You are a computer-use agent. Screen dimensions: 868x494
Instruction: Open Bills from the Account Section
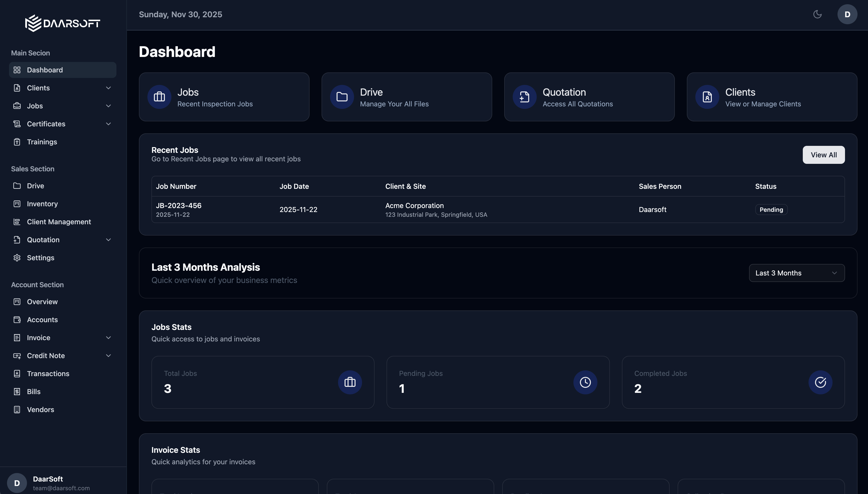[34, 392]
